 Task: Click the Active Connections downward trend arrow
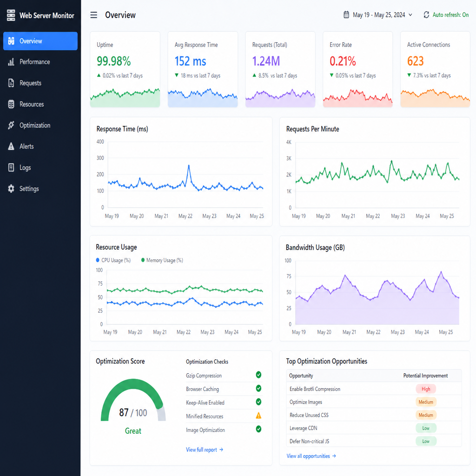pos(409,75)
